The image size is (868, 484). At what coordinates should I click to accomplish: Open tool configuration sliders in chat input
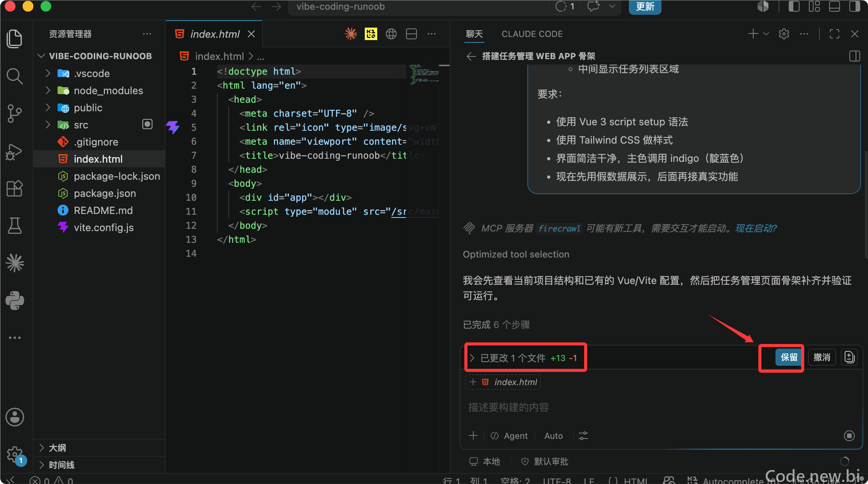[583, 436]
